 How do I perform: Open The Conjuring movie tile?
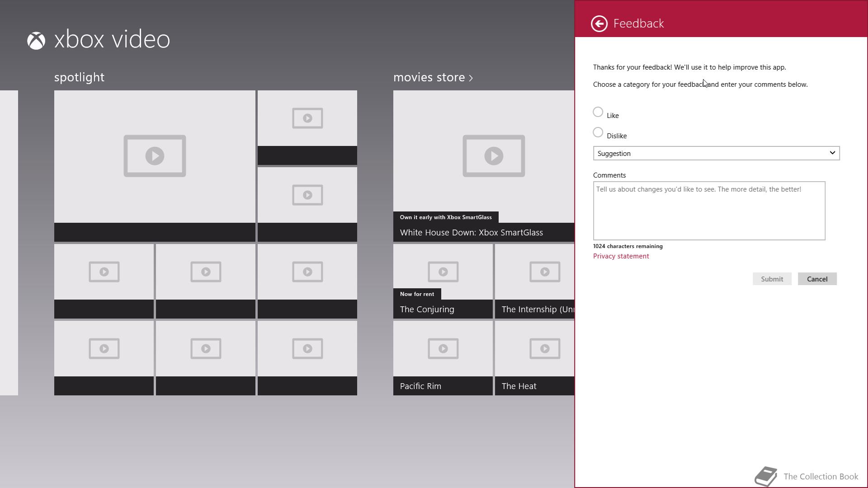(443, 281)
